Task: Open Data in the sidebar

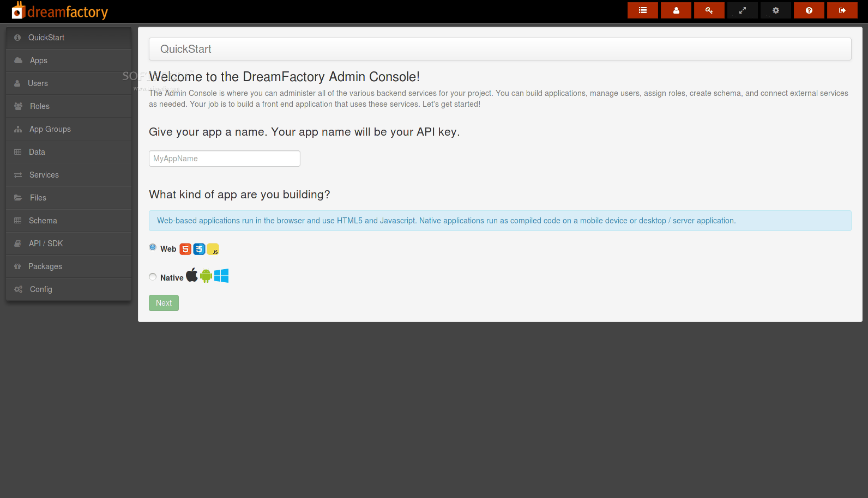Action: [x=69, y=152]
